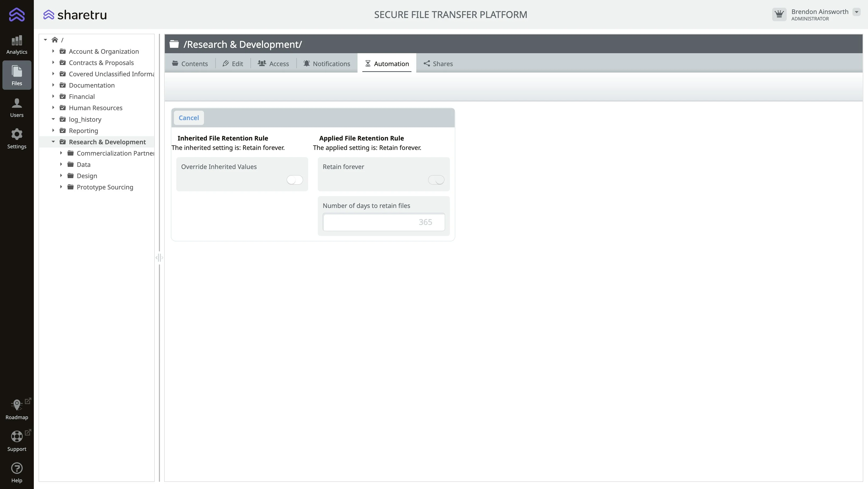The image size is (868, 489).
Task: Open the Brendon Ainsworth user dropdown
Action: [x=856, y=12]
